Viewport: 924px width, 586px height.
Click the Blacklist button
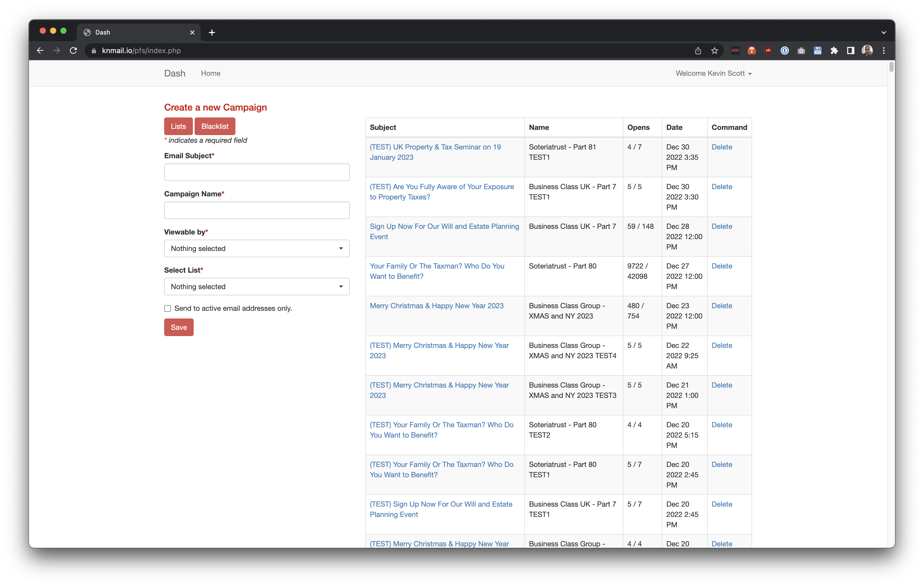point(214,126)
